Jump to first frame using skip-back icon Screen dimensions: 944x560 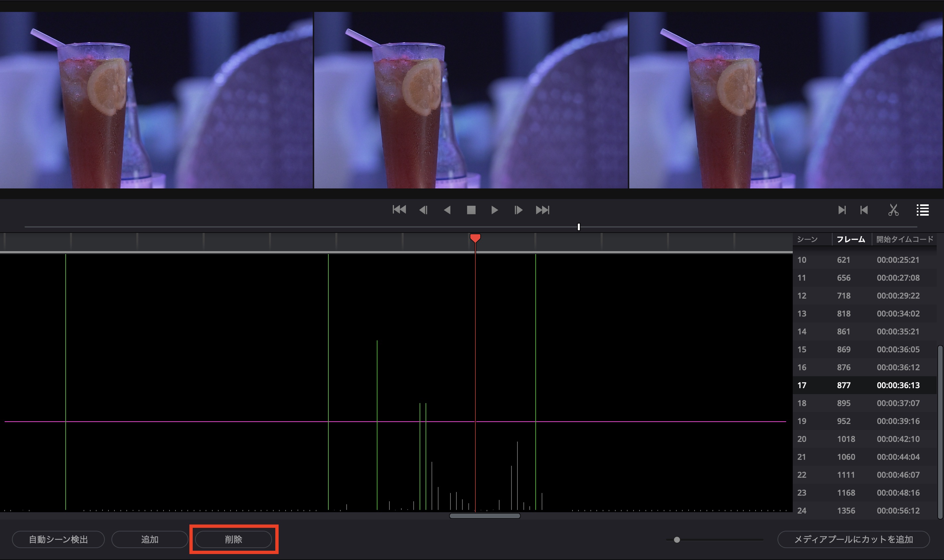click(x=399, y=210)
